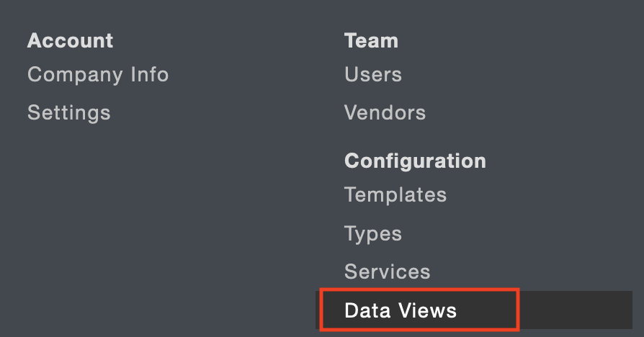This screenshot has height=337, width=644.
Task: Click the item just above Data Views
Action: [388, 271]
